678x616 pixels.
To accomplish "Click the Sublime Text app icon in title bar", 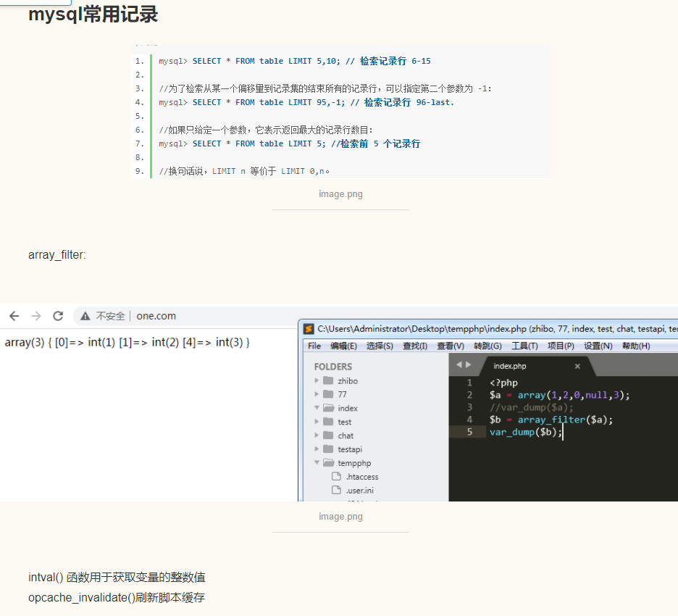I will tap(309, 329).
